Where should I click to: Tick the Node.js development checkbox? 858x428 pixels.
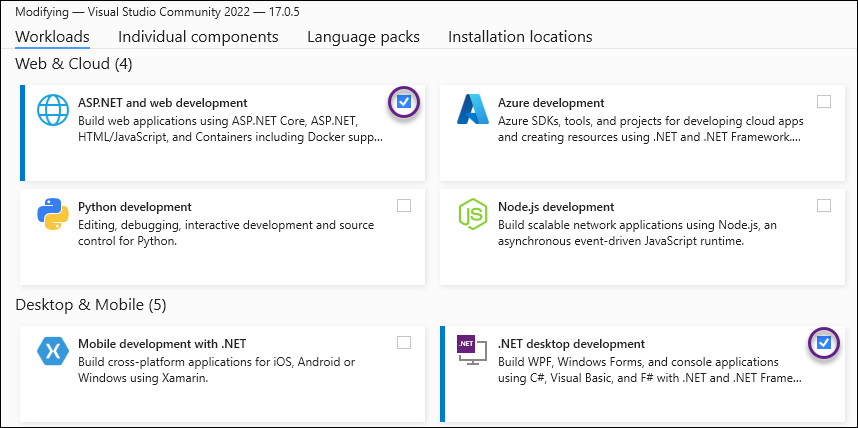[x=823, y=206]
